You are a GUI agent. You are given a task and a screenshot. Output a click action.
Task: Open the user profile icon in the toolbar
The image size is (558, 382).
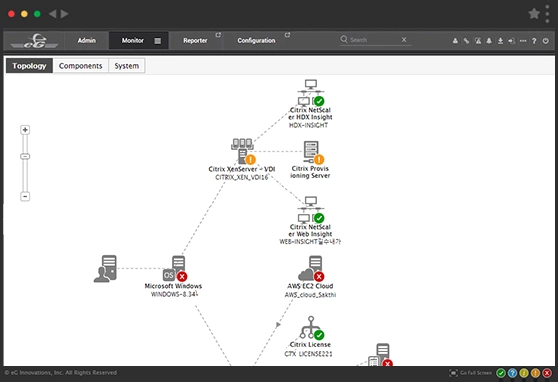coord(455,41)
